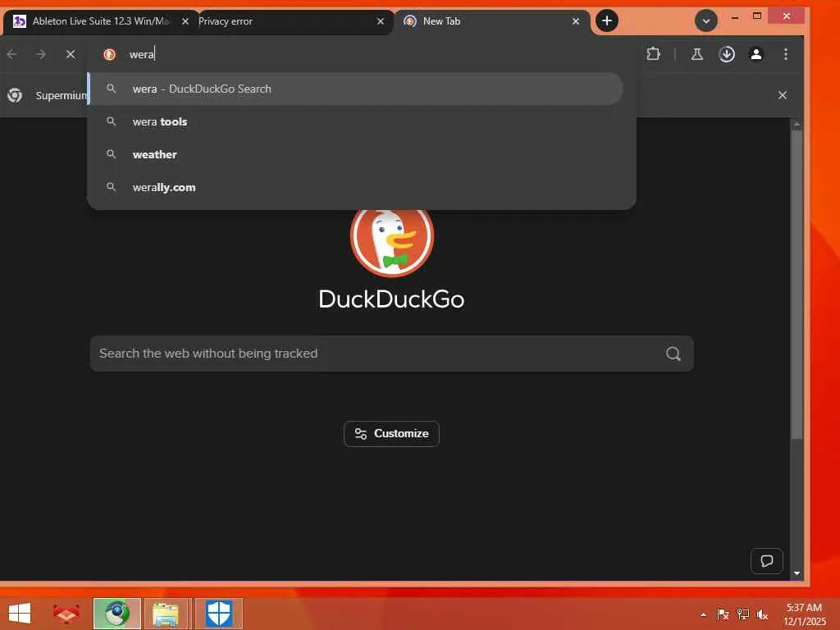Show hidden system tray icons
The height and width of the screenshot is (630, 840).
click(x=703, y=614)
